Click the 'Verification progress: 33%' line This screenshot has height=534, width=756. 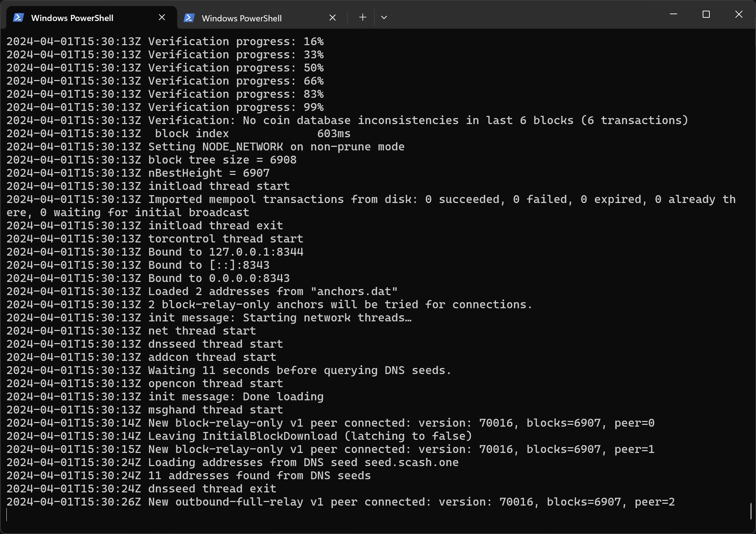(x=165, y=55)
